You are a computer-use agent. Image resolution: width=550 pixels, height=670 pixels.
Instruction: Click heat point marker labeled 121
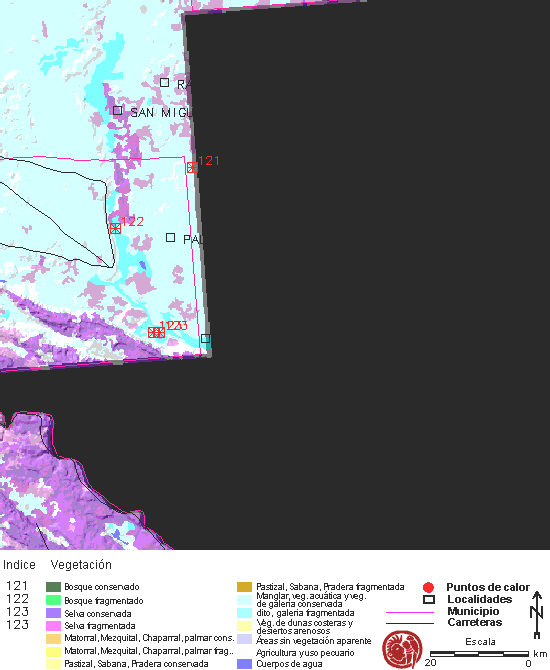coord(192,167)
